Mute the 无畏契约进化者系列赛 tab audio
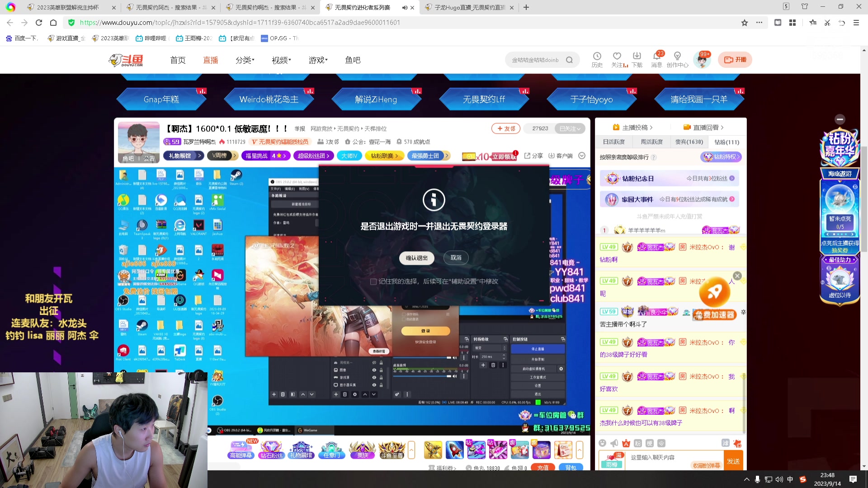Screen dimensions: 868x488 (x=405, y=8)
